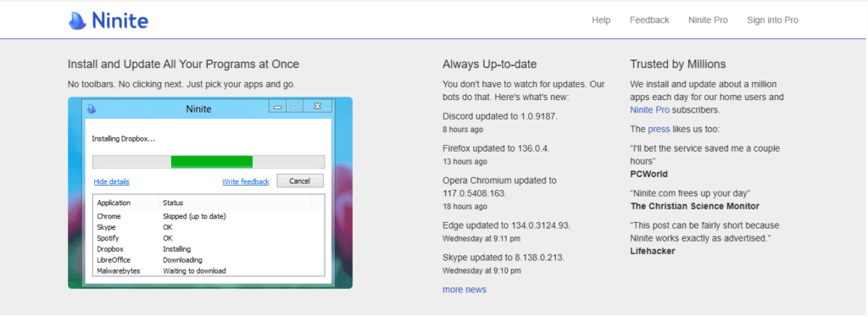Click the Cancel button in installer
The width and height of the screenshot is (868, 317).
pyautogui.click(x=299, y=181)
